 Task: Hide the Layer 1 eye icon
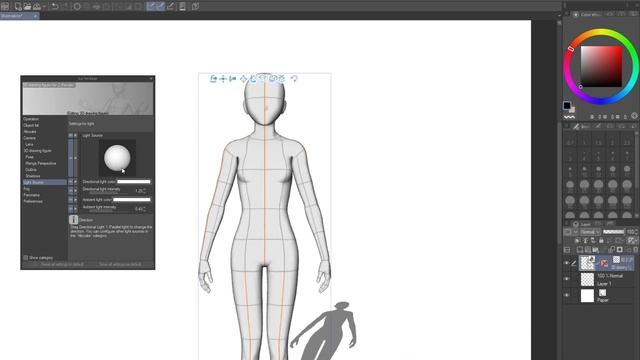pyautogui.click(x=567, y=279)
